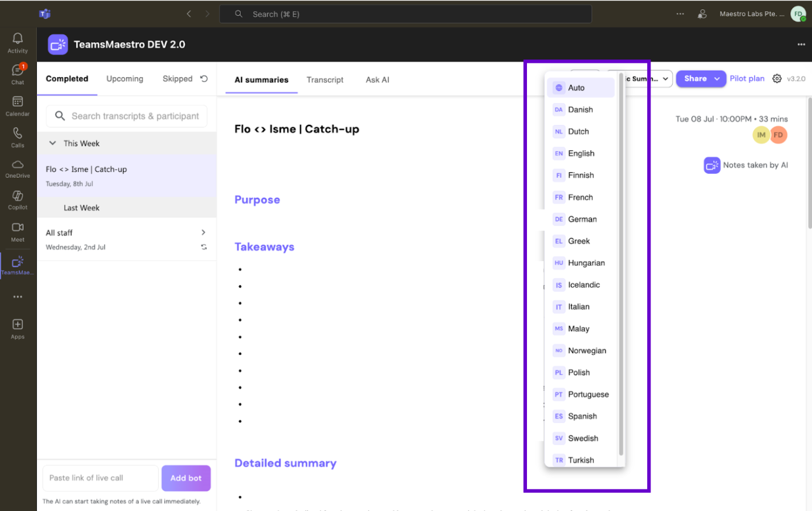Click the Paste link of live call field
This screenshot has width=812, height=511.
(100, 478)
